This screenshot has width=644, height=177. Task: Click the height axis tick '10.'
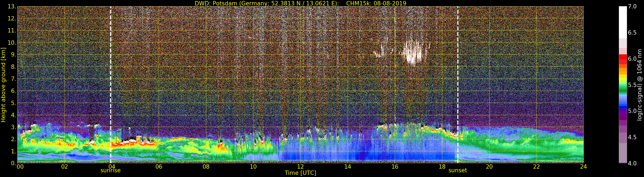pyautogui.click(x=12, y=43)
